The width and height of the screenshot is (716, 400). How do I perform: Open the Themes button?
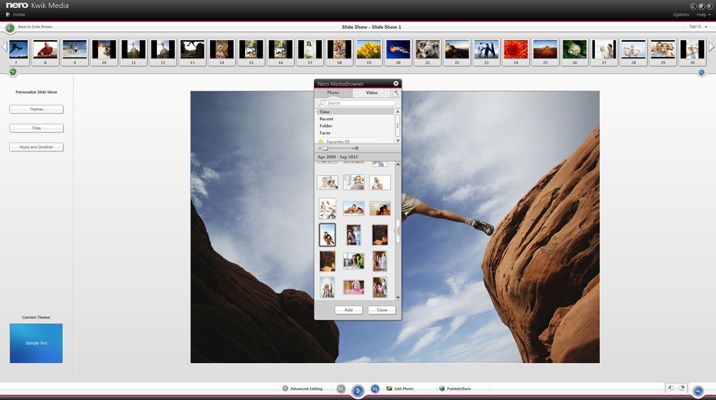pos(36,110)
